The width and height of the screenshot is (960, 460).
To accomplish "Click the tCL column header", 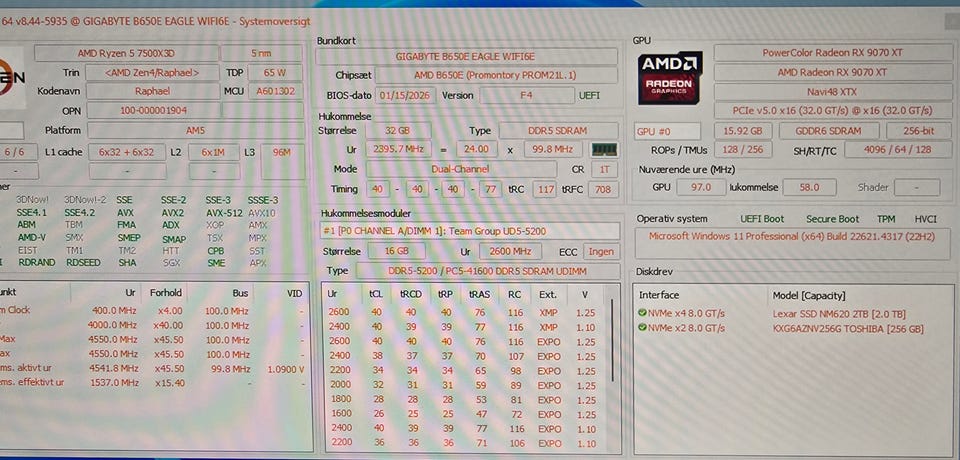I will click(x=375, y=294).
